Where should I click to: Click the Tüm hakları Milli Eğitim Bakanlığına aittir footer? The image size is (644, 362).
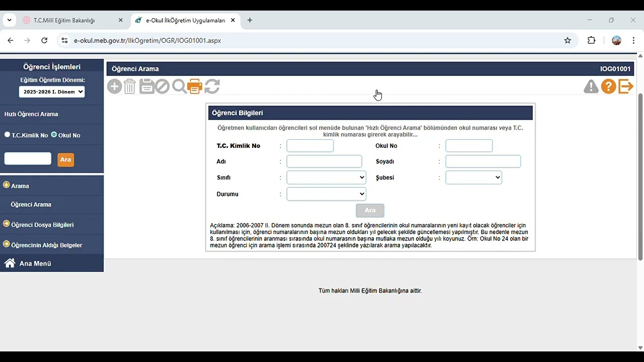click(x=370, y=291)
